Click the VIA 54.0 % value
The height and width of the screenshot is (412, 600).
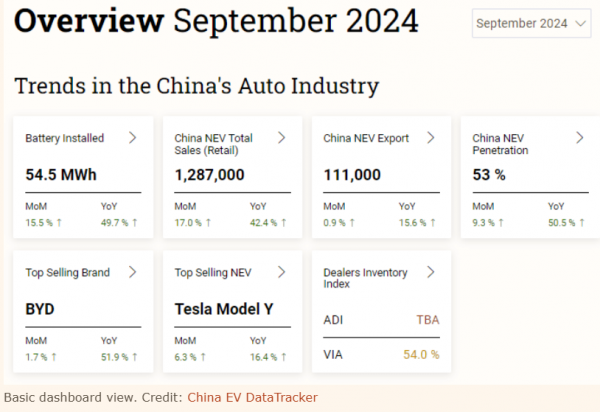click(x=421, y=354)
